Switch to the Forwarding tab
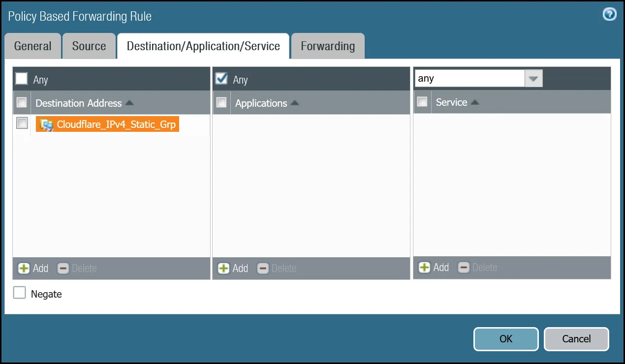The image size is (625, 364). pos(327,46)
